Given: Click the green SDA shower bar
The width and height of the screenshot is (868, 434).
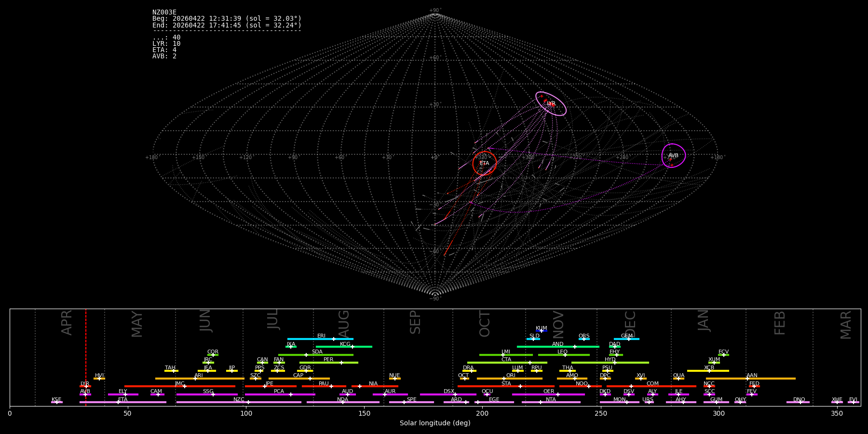Looking at the screenshot, I should 316,355.
